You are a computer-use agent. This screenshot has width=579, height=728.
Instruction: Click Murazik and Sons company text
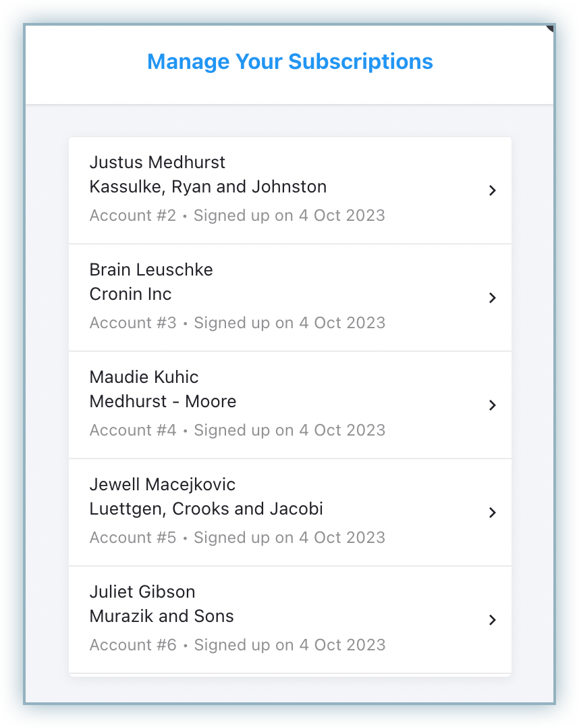click(x=161, y=616)
